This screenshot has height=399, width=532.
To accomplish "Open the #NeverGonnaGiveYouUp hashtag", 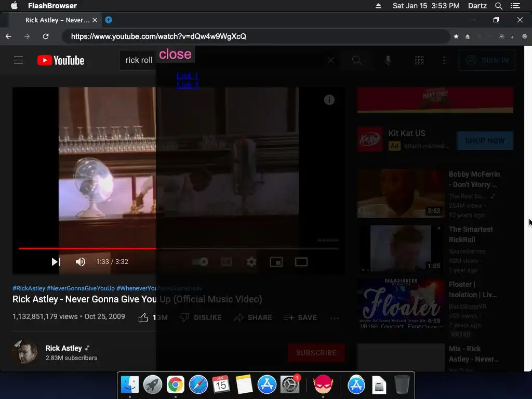I will 81,288.
